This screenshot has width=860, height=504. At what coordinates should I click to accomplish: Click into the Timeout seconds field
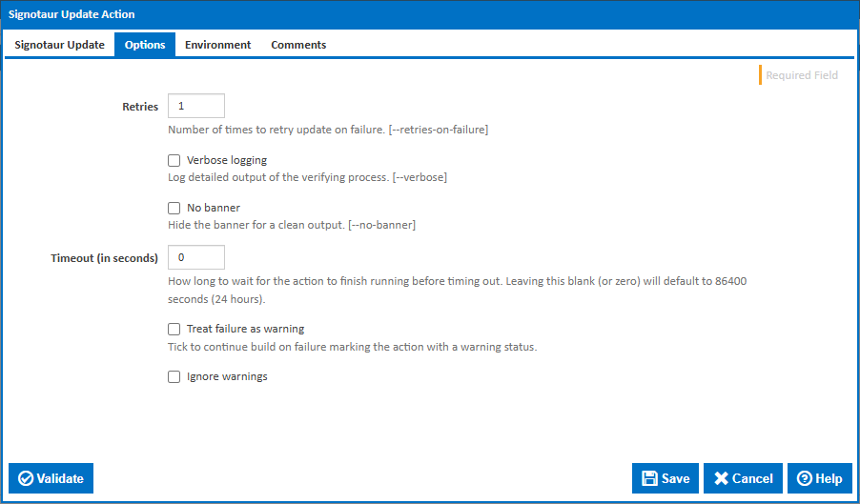196,257
